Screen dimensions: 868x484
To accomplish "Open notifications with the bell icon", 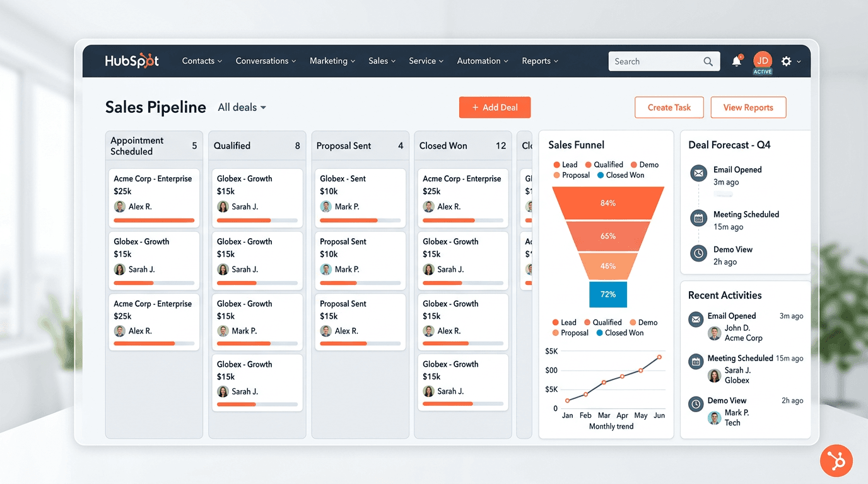I will tap(737, 61).
